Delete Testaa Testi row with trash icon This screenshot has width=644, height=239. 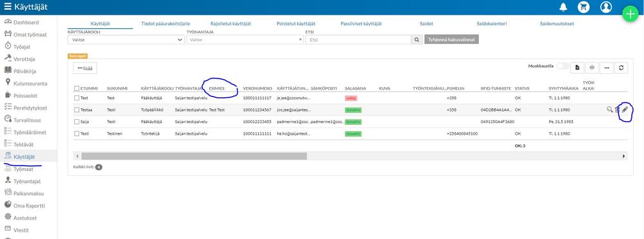(x=618, y=110)
